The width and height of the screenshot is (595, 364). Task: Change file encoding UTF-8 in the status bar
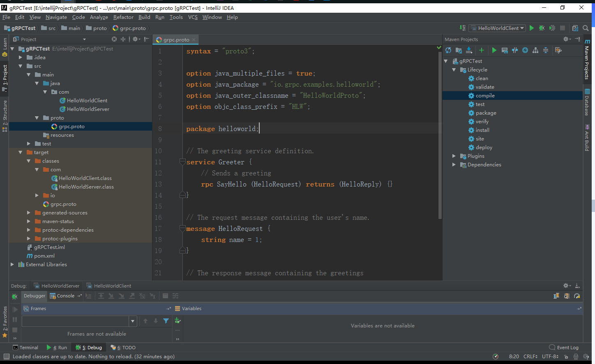pyautogui.click(x=550, y=357)
